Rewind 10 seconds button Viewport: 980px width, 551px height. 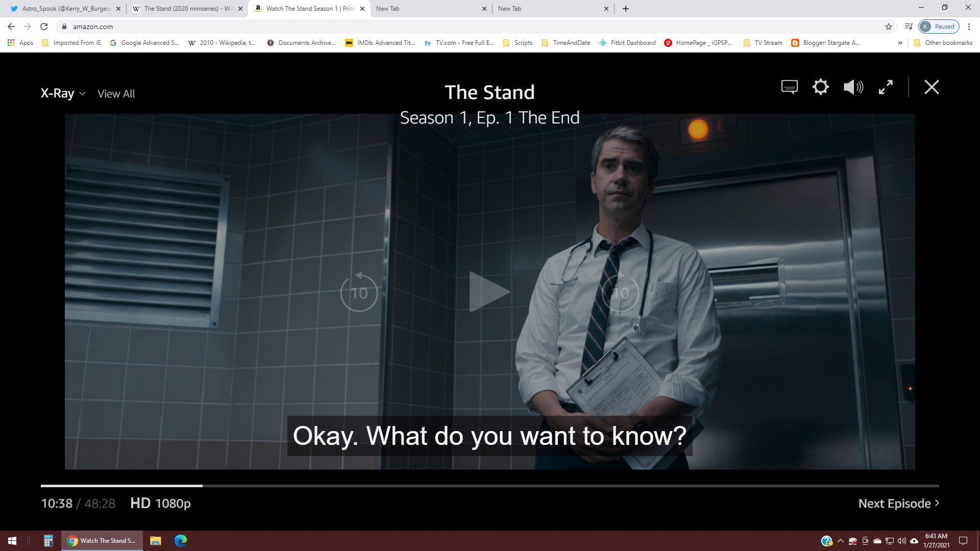[x=359, y=292]
